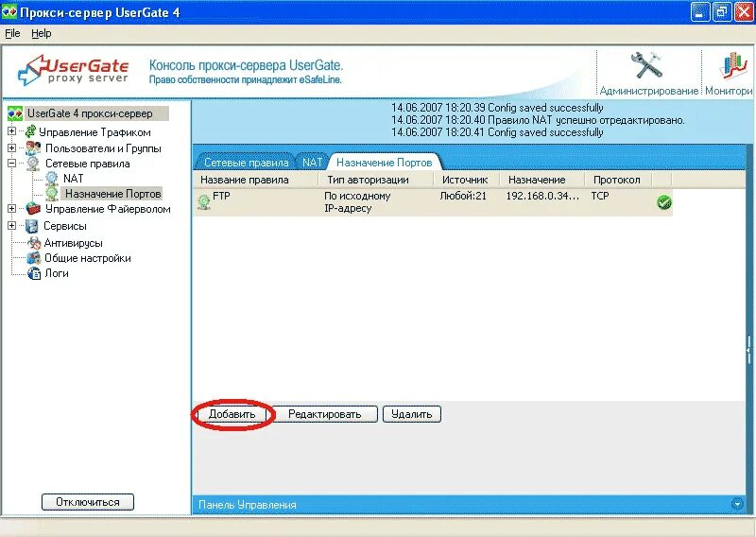Click the Редактировать button
Image resolution: width=756 pixels, height=537 pixels.
click(x=324, y=414)
